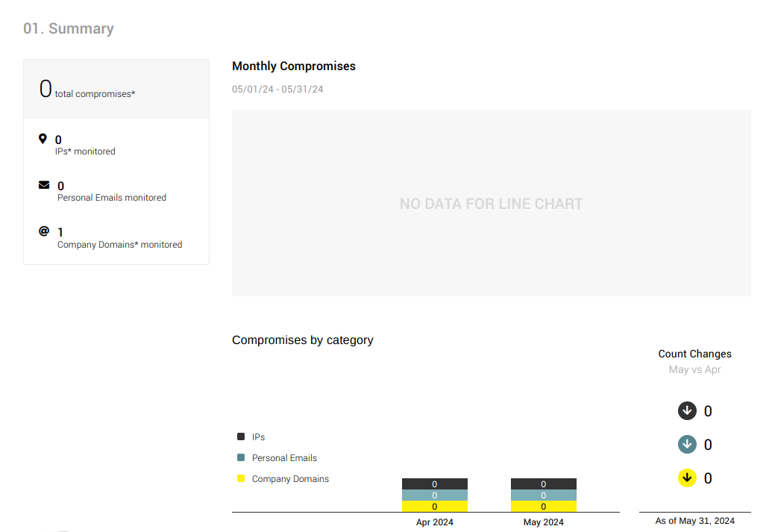
Task: Click the No Data For Line Chart area
Action: (x=491, y=204)
